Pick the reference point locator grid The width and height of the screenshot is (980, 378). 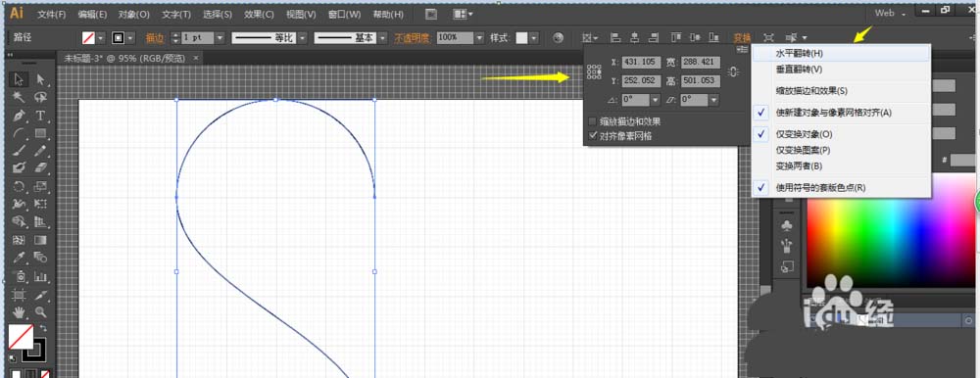pos(595,71)
